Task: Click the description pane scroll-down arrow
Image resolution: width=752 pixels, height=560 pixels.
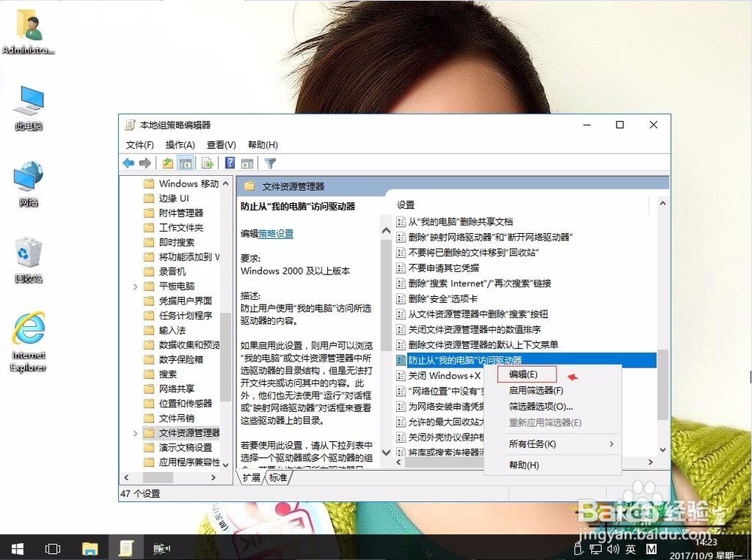Action: (x=386, y=452)
